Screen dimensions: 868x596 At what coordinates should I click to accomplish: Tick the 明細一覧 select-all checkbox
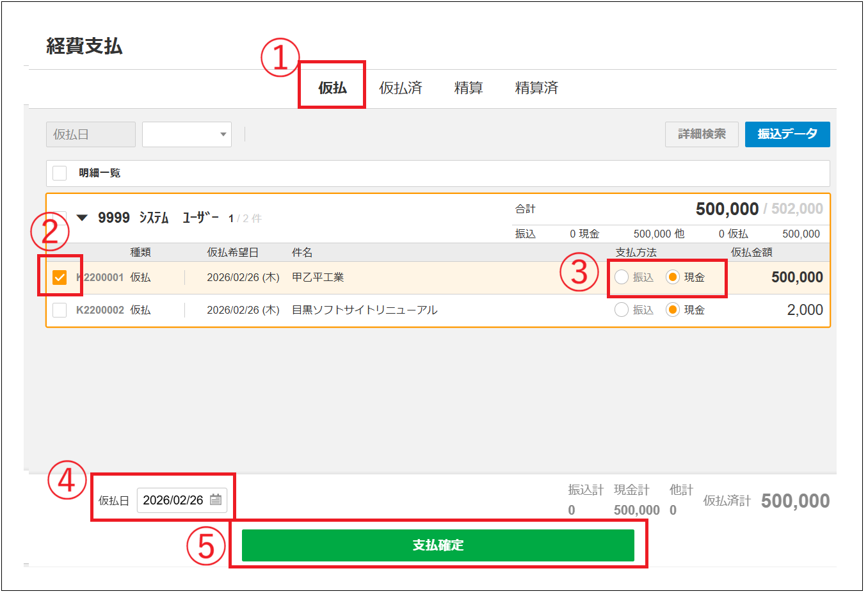pos(60,173)
